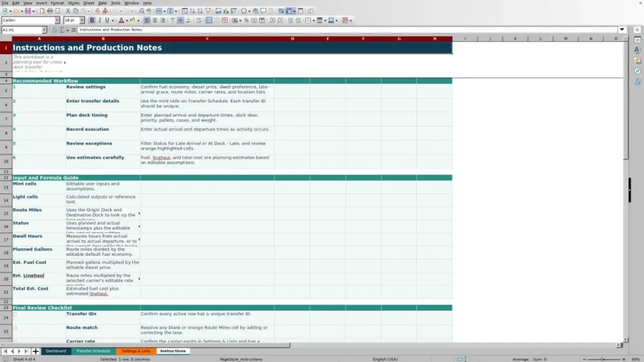Click the Cut icon
This screenshot has height=362, width=644.
(x=68, y=11)
